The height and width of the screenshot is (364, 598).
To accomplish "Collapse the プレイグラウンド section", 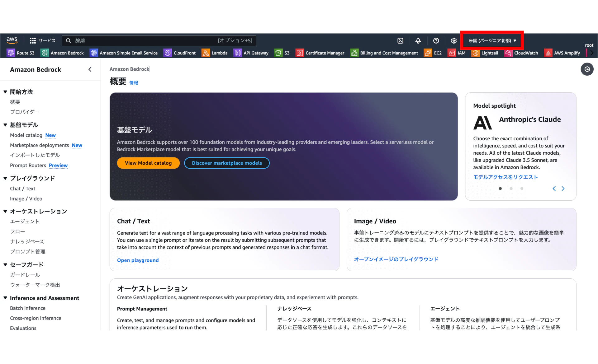I will 5,178.
